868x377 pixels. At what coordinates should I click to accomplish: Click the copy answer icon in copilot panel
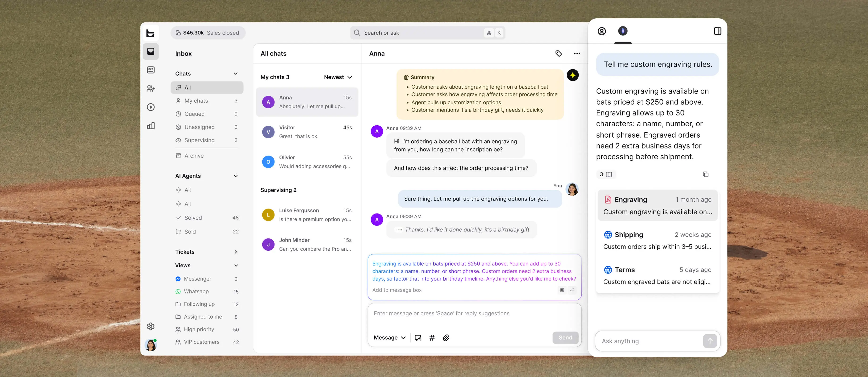tap(705, 174)
